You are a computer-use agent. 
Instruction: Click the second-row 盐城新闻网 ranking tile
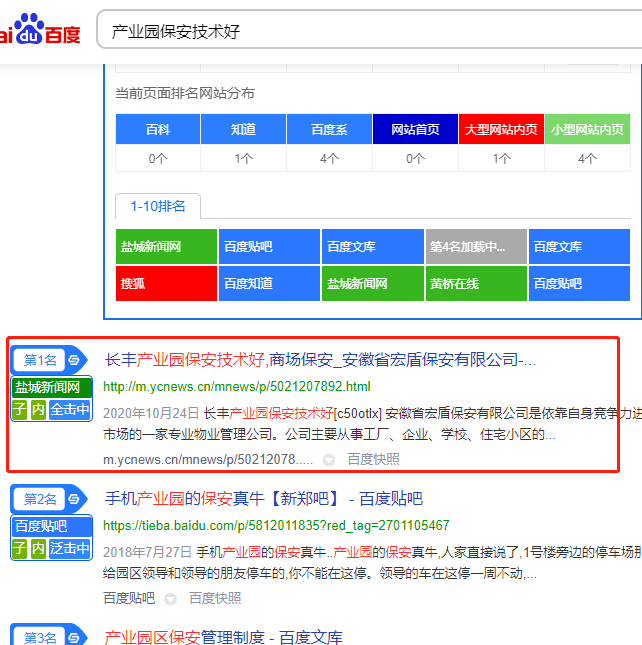[x=373, y=283]
